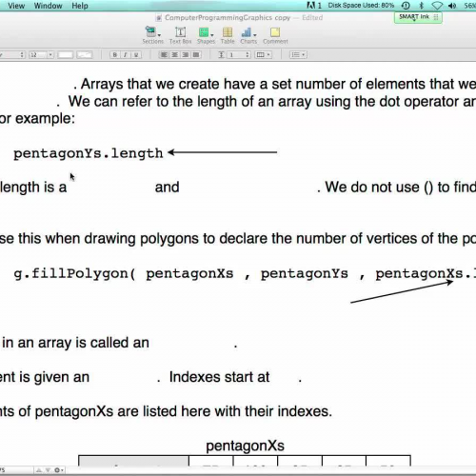Image resolution: width=476 pixels, height=476 pixels.
Task: Go to previous page arrow
Action: (x=39, y=470)
